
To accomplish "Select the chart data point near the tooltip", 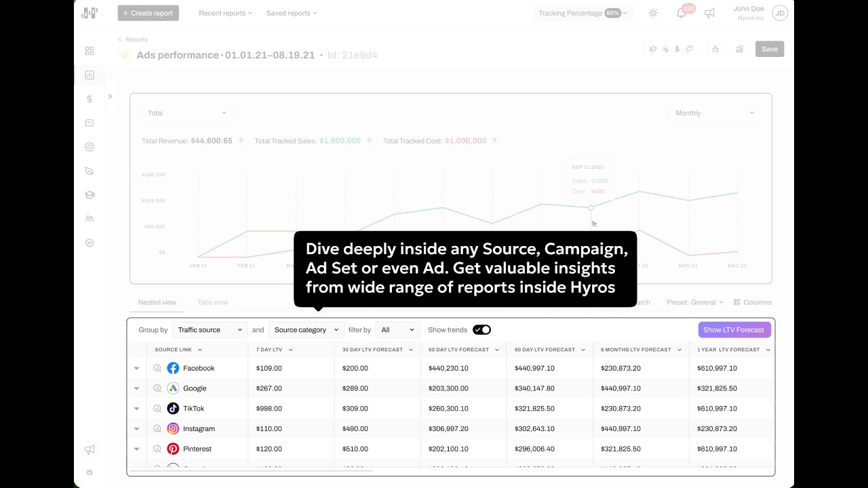I will tap(591, 207).
